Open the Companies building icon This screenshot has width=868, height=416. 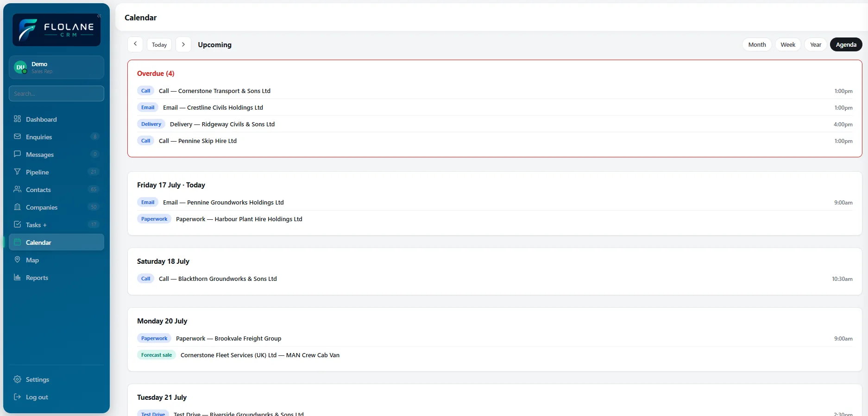pyautogui.click(x=17, y=207)
